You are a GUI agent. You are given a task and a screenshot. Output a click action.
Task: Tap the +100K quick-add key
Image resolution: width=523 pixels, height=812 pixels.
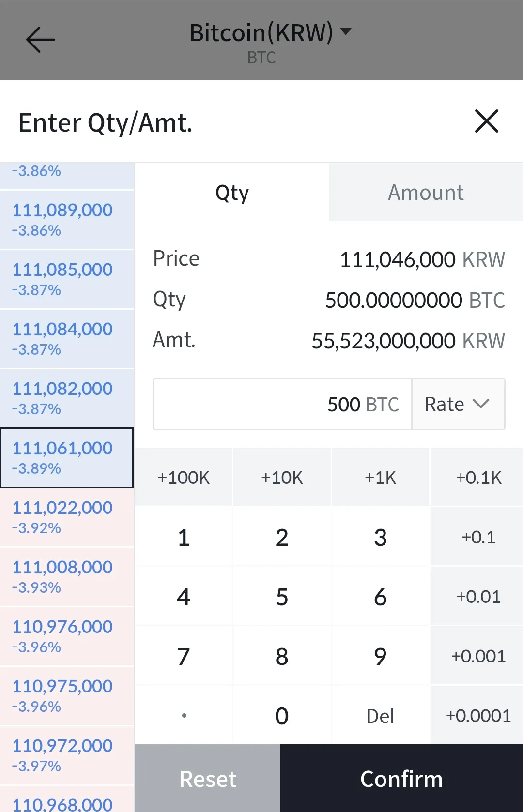pyautogui.click(x=184, y=478)
